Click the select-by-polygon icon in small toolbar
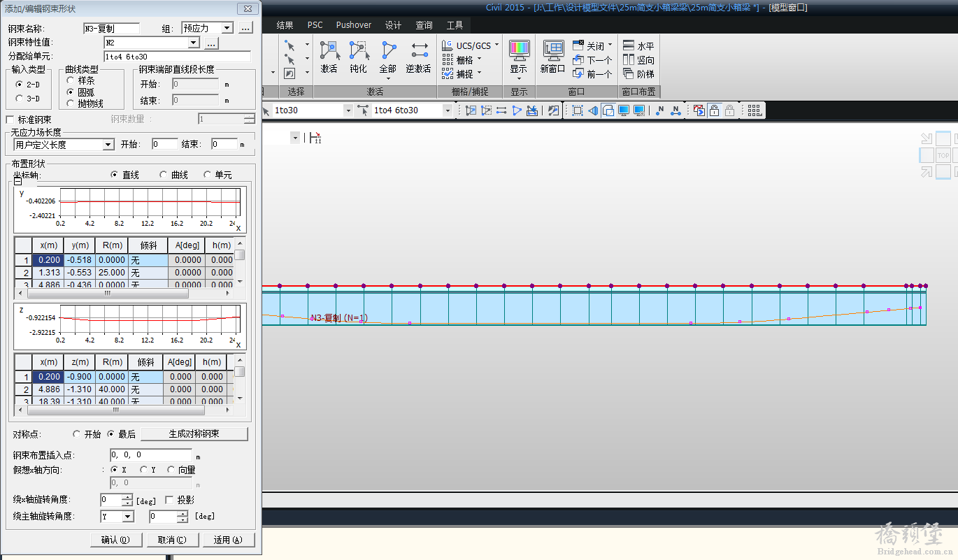958x560 pixels. (486, 110)
